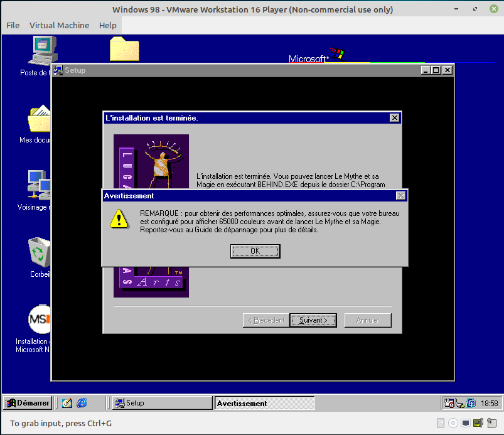Viewport: 504px width, 435px height.
Task: Click the Microsoft Windows logo on desktop
Action: click(316, 55)
